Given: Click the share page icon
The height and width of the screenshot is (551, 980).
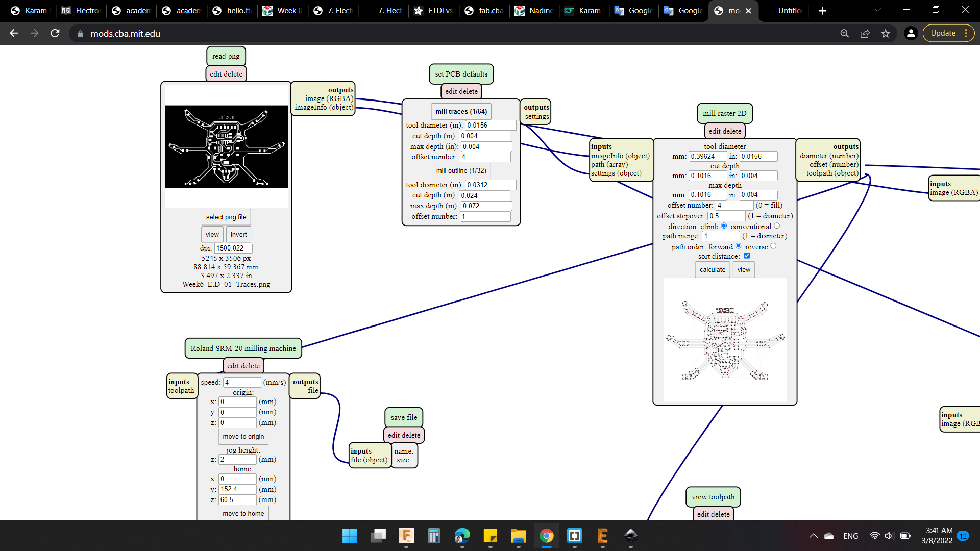Looking at the screenshot, I should tap(865, 33).
